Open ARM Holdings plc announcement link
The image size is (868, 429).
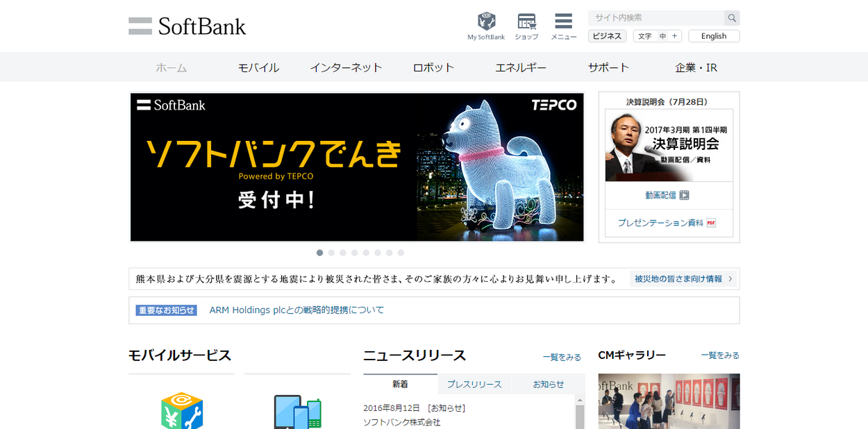(297, 310)
